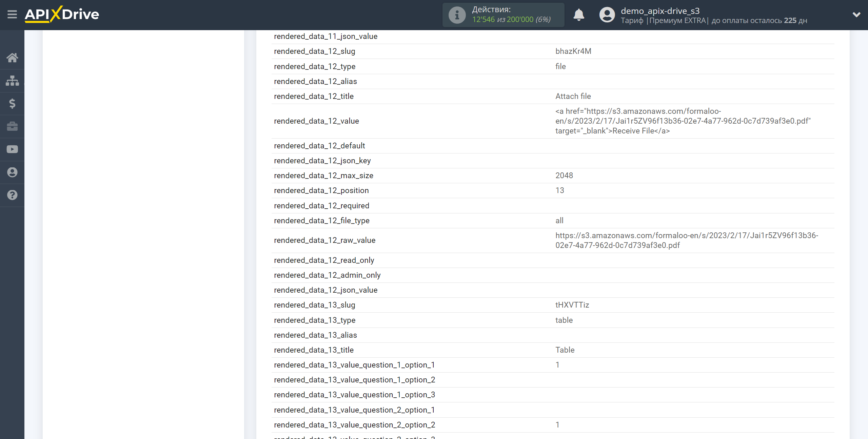Select rendered_data_12_title label
Image resolution: width=868 pixels, height=439 pixels.
314,96
